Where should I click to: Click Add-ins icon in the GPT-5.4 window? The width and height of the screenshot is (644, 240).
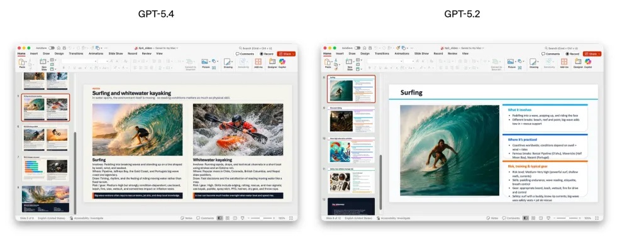(x=258, y=63)
